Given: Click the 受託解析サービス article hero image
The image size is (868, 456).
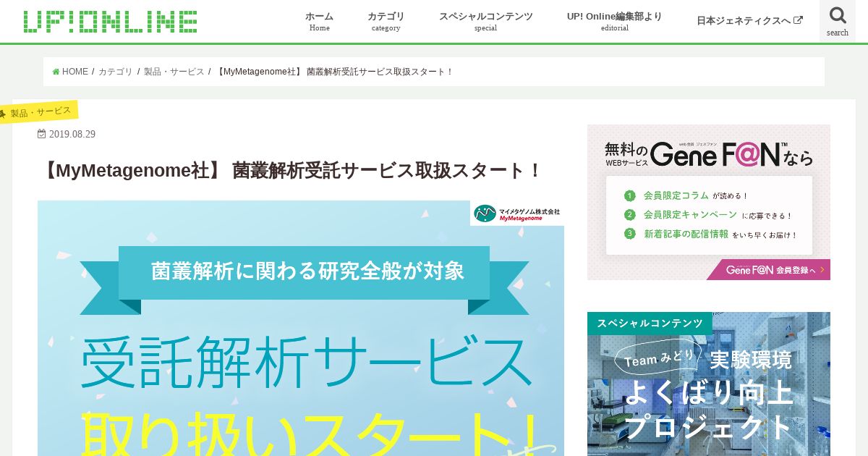Looking at the screenshot, I should (301, 328).
